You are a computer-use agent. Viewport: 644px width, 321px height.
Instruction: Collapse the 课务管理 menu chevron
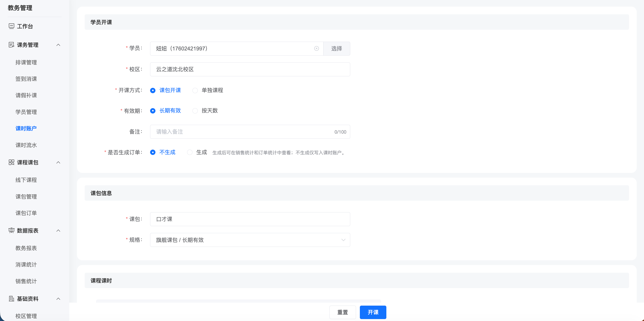(58, 45)
